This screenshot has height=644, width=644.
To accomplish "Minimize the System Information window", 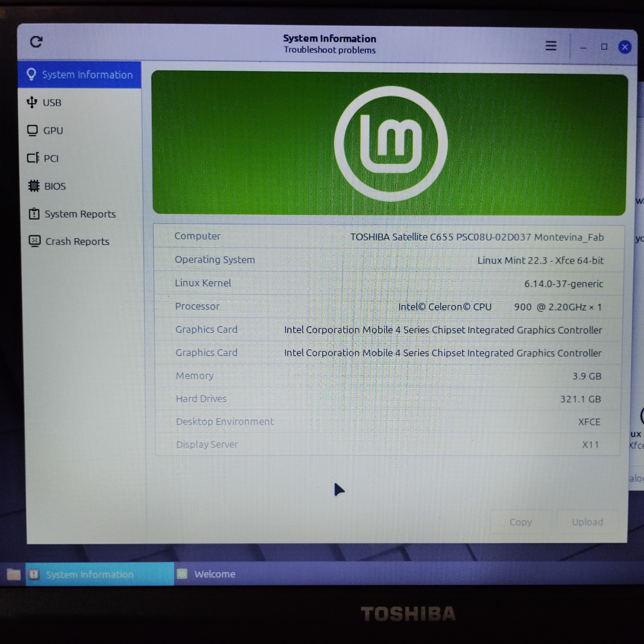I will (583, 48).
